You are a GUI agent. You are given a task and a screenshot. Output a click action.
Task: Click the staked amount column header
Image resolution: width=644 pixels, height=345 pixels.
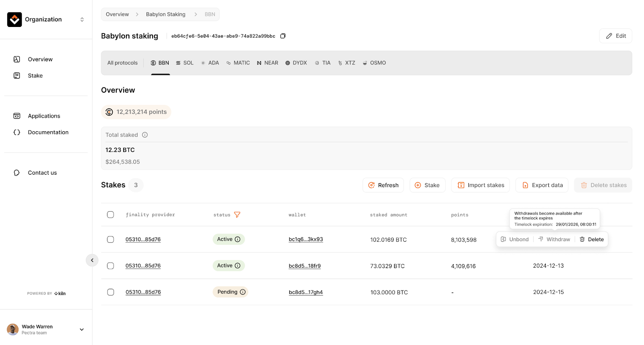point(388,215)
